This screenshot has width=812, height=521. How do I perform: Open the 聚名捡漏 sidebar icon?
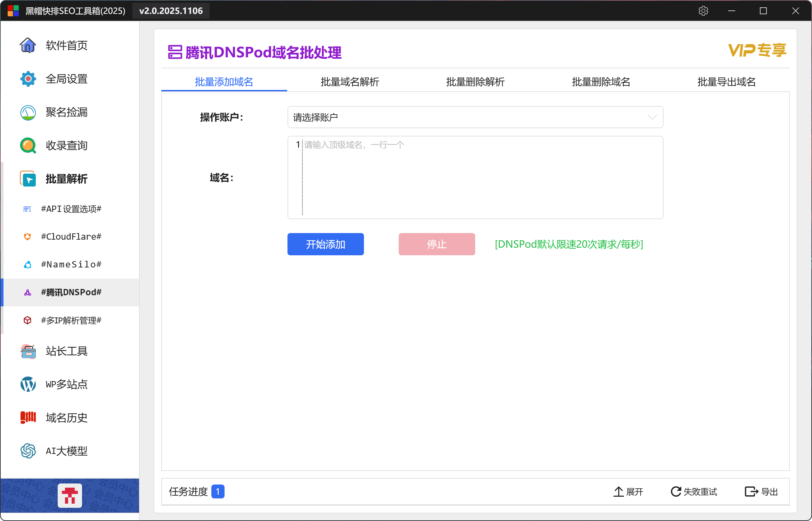(x=28, y=112)
